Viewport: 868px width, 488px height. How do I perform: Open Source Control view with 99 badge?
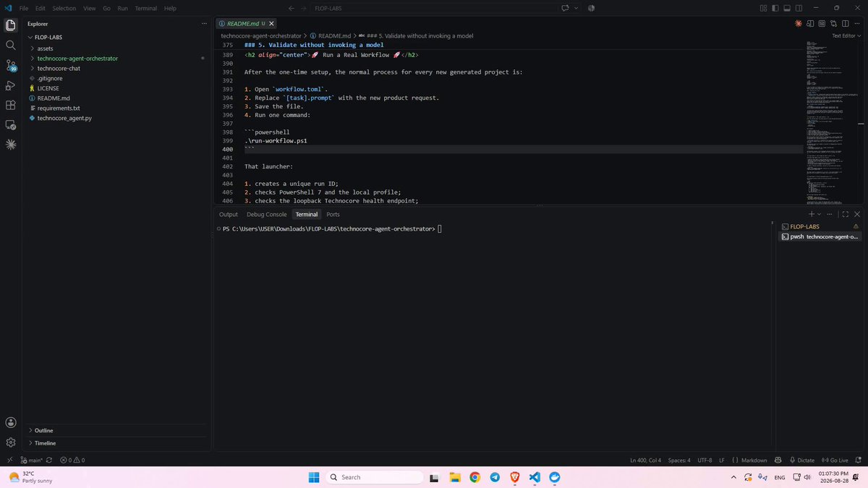pyautogui.click(x=11, y=65)
